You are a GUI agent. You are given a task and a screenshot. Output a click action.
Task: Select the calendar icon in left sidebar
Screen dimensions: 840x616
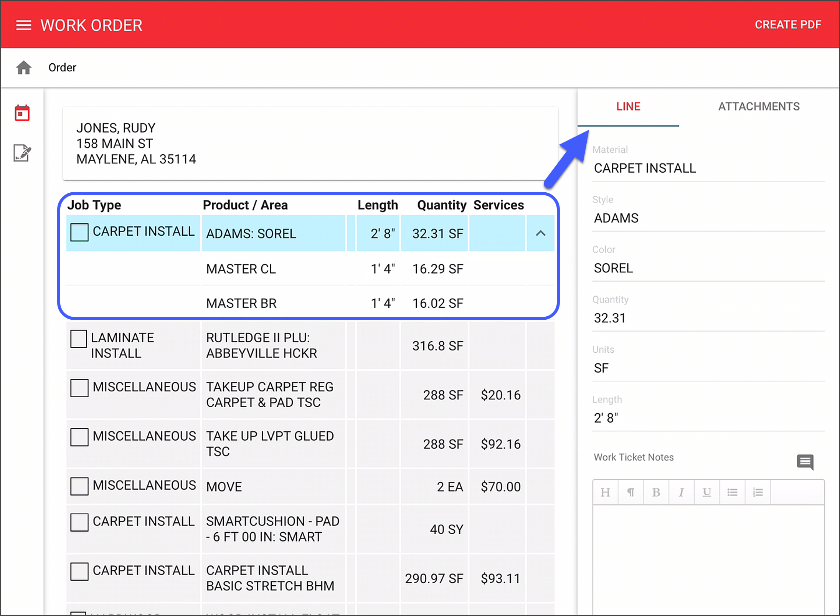[x=22, y=112]
